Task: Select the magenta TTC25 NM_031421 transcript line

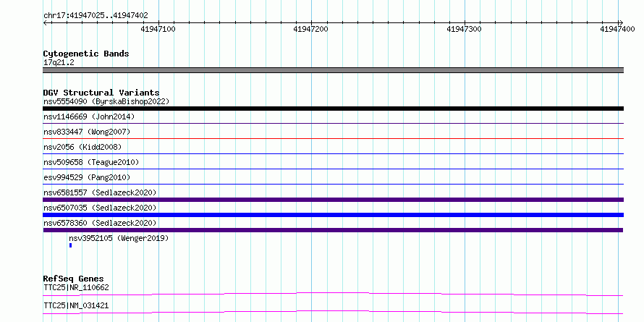Action: pos(333,312)
